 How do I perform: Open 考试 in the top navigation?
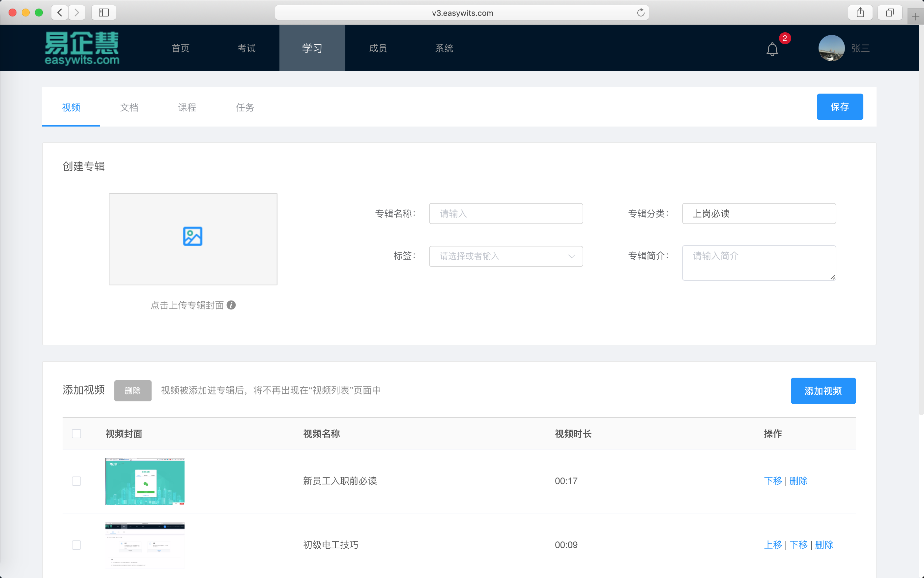point(246,48)
